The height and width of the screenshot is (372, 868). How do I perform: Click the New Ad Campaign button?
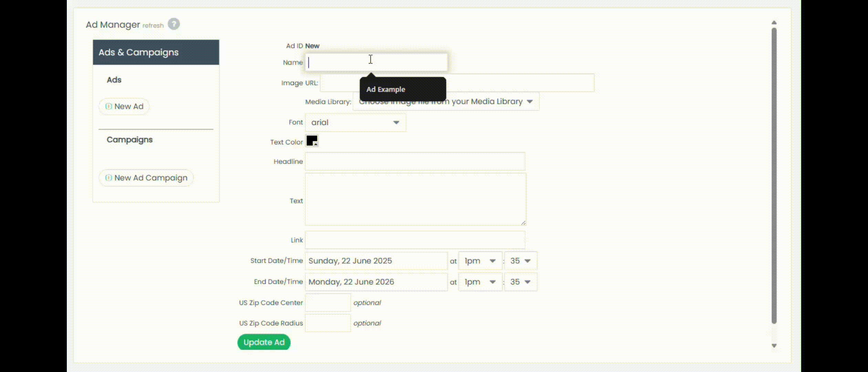[146, 178]
